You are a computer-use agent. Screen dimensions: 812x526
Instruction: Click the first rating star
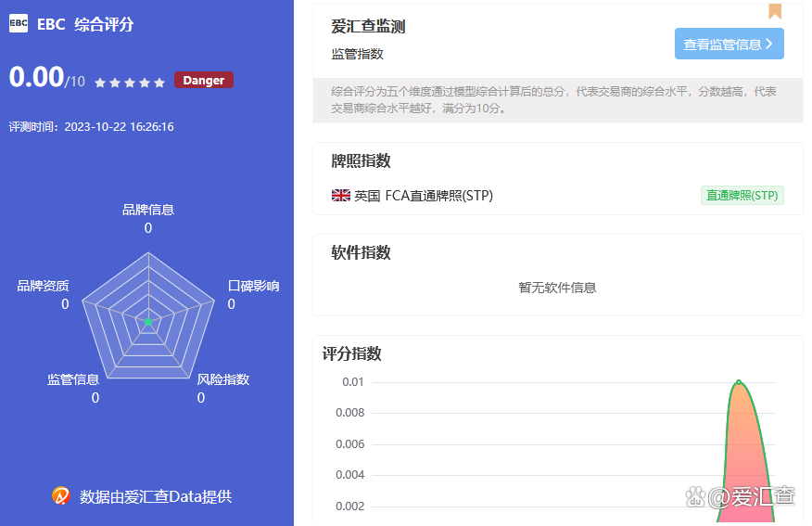[x=100, y=83]
